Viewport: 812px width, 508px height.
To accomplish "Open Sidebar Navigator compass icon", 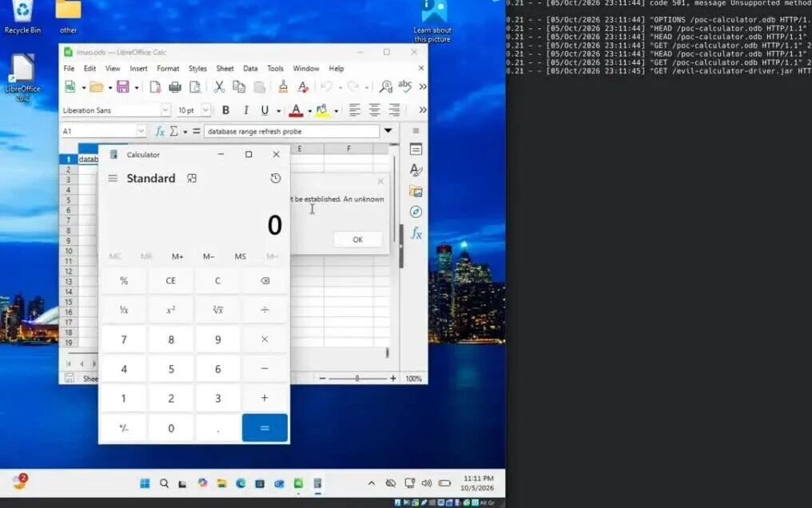I will tap(416, 212).
